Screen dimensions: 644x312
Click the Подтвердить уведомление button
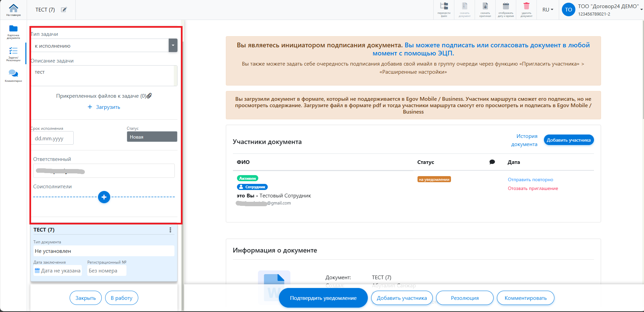[323, 298]
